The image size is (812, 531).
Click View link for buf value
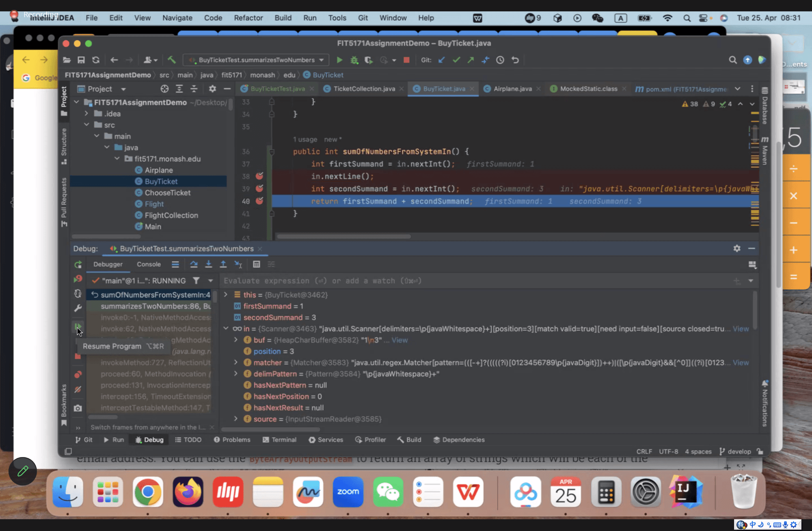coord(400,340)
